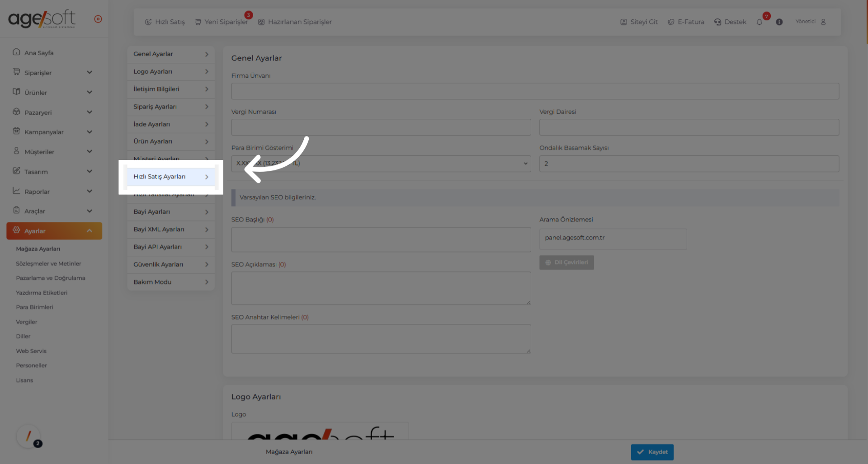Click the Raporlar chart icon
Screen dimensions: 868x464
[16, 191]
